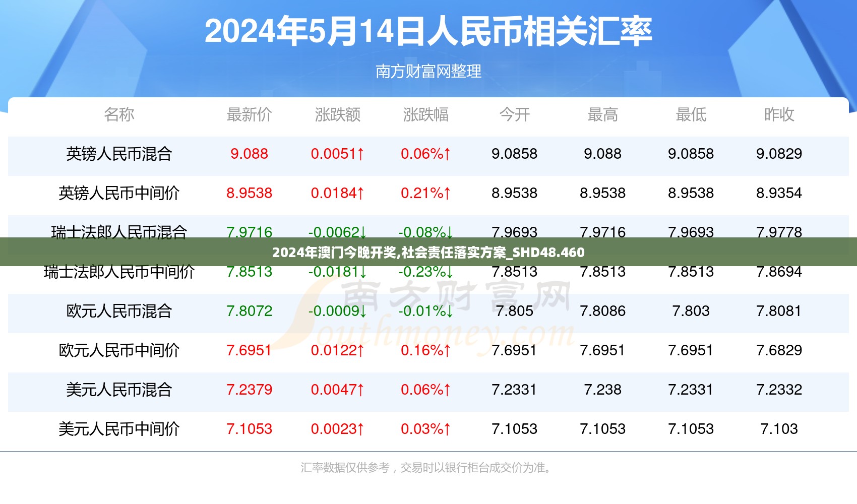Click the red latest price 9.088 for 英镑人民币混合
This screenshot has width=857, height=504.
249,154
